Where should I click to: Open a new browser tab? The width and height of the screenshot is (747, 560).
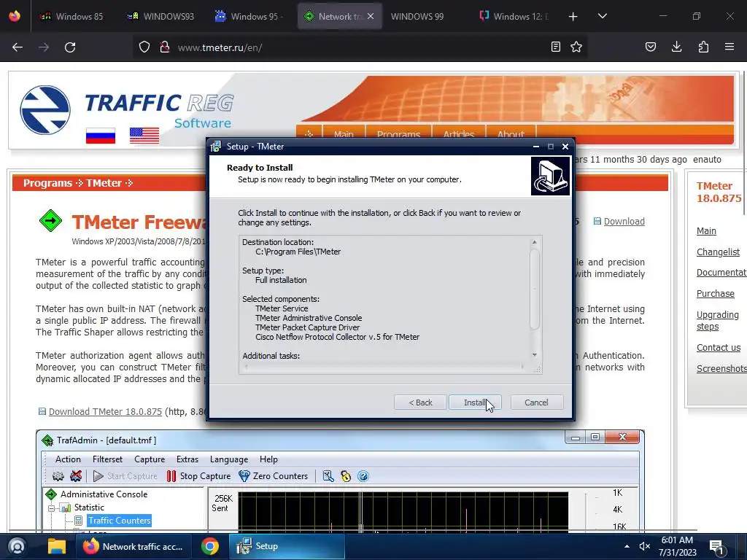pyautogui.click(x=573, y=17)
